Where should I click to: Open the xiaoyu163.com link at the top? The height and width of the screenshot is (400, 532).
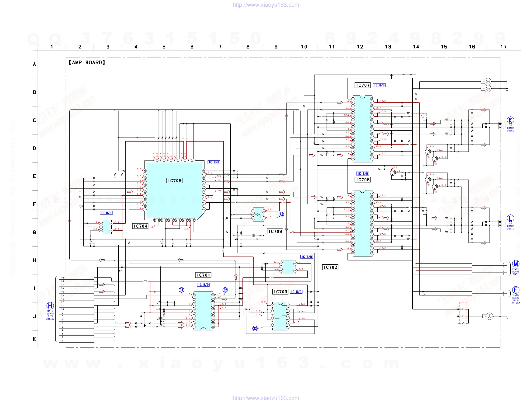(x=266, y=5)
